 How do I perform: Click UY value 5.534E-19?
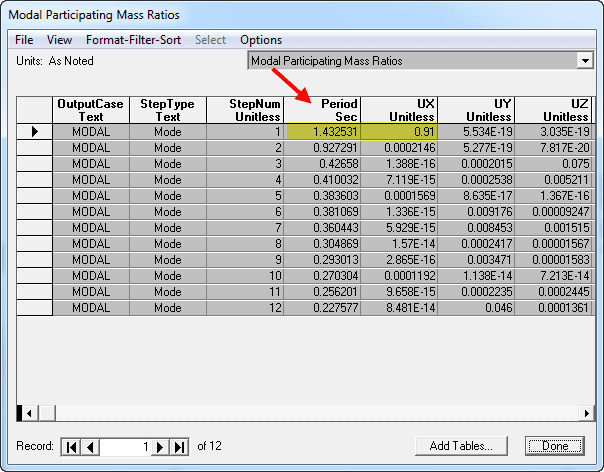[476, 132]
